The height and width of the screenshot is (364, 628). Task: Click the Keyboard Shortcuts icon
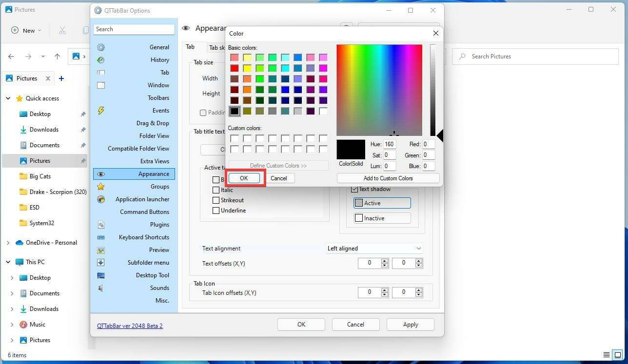(101, 237)
